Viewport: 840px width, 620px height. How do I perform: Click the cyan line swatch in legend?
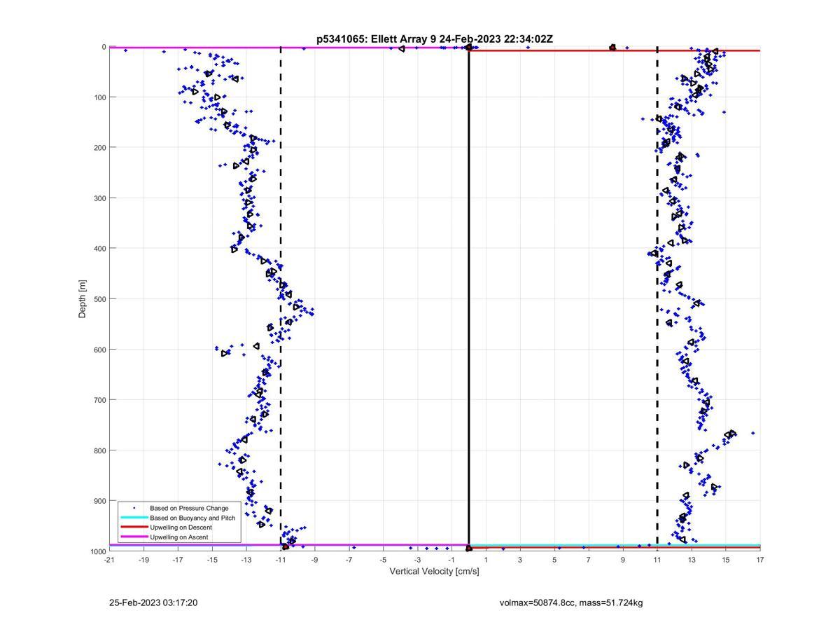pos(134,518)
